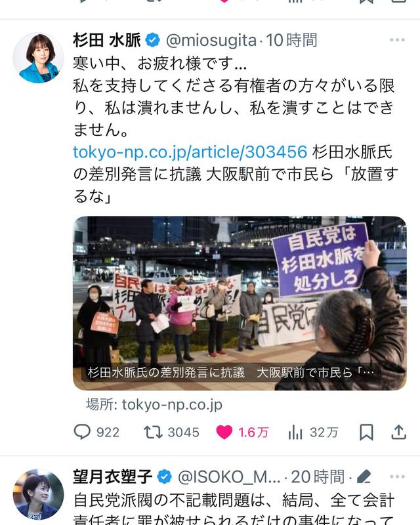Viewport: 420px width, 525px height.
Task: Bookmark the 杉田 水脈 tweet
Action: (x=366, y=432)
